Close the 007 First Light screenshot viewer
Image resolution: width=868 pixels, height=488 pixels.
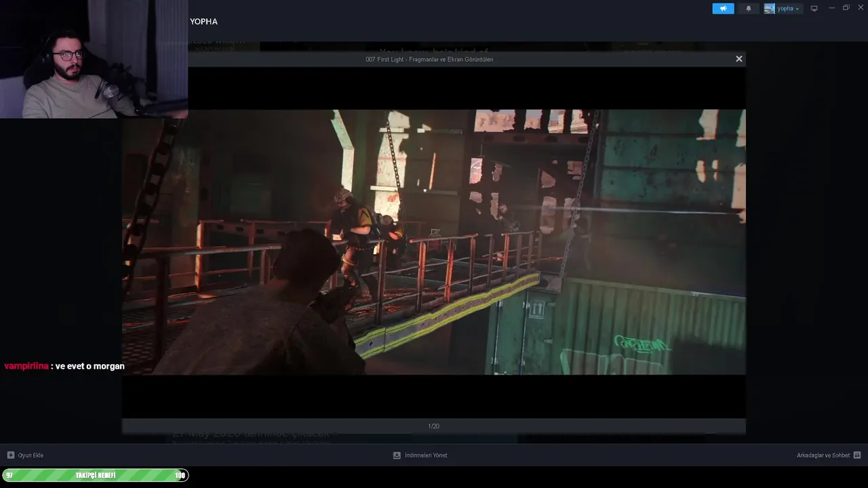(739, 59)
